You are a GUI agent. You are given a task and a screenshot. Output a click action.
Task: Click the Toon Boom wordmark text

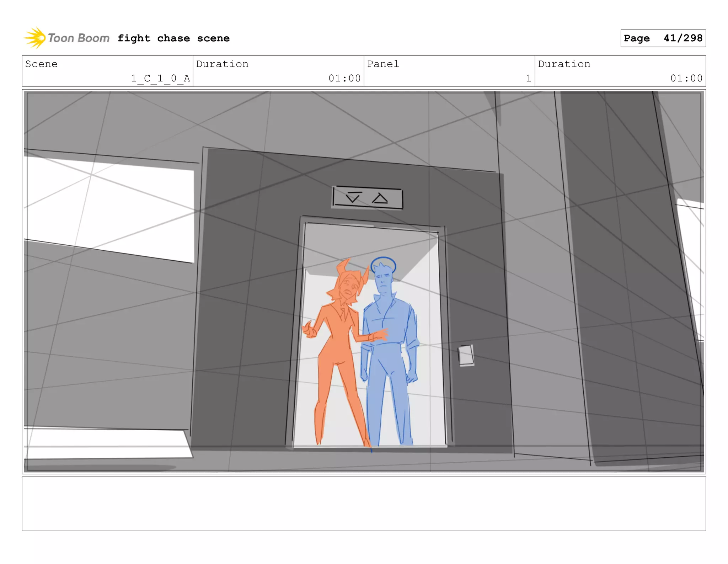tap(79, 38)
